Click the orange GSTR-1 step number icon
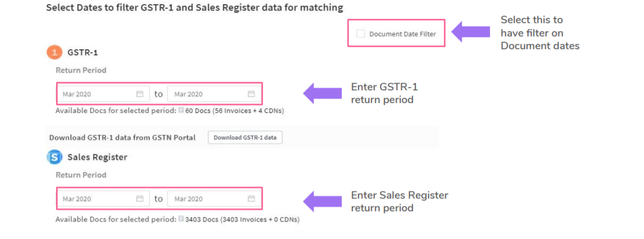Screen dimensions: 644x239 click(x=54, y=53)
